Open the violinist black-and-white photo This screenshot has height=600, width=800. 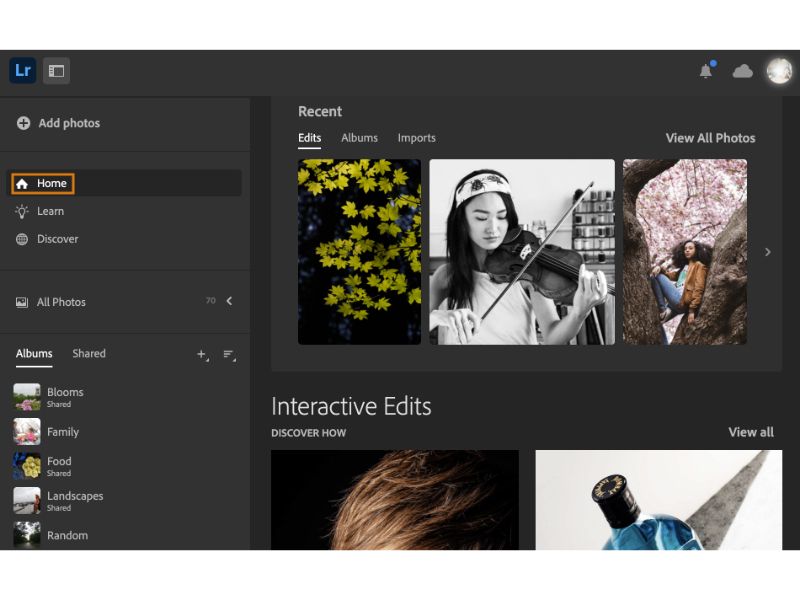click(x=522, y=252)
